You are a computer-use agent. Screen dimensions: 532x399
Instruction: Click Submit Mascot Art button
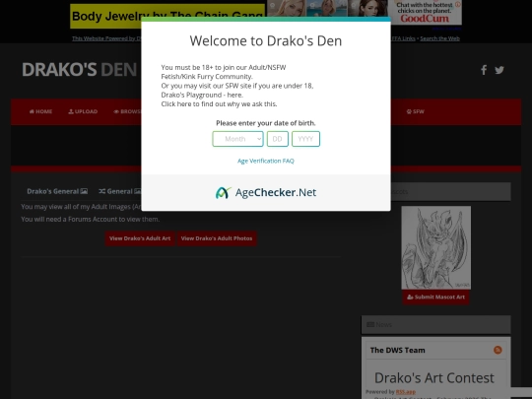tap(436, 298)
